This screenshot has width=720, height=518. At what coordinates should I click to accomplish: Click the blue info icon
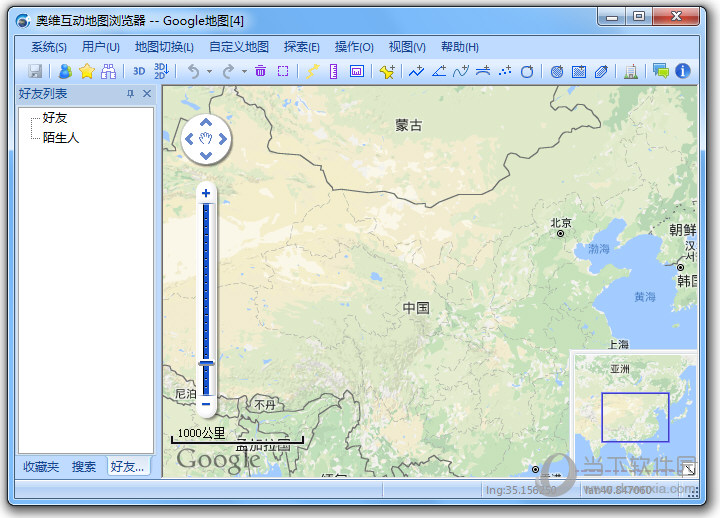click(683, 71)
